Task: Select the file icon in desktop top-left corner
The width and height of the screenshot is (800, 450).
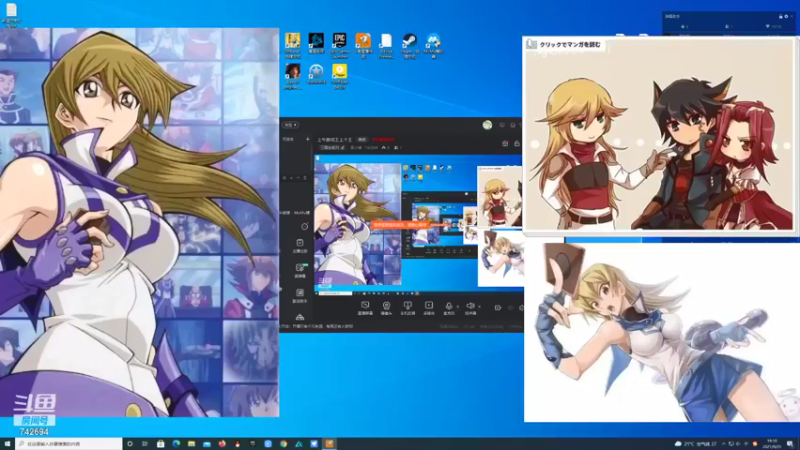Action: click(x=11, y=14)
